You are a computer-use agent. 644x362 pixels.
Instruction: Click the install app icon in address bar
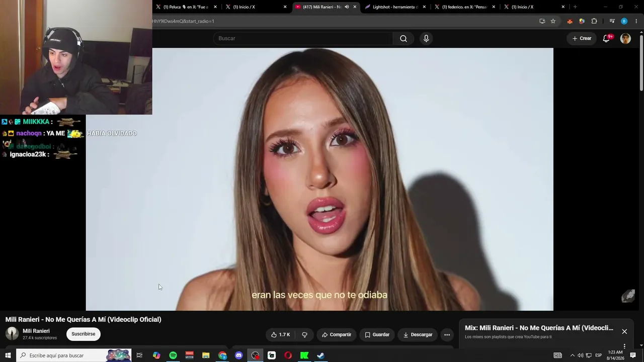click(542, 21)
